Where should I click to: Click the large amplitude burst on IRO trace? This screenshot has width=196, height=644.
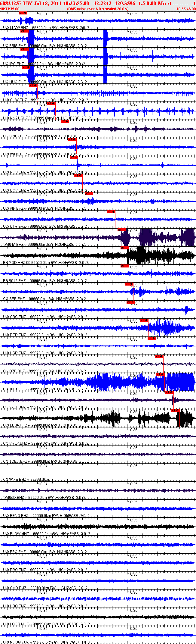point(31,57)
